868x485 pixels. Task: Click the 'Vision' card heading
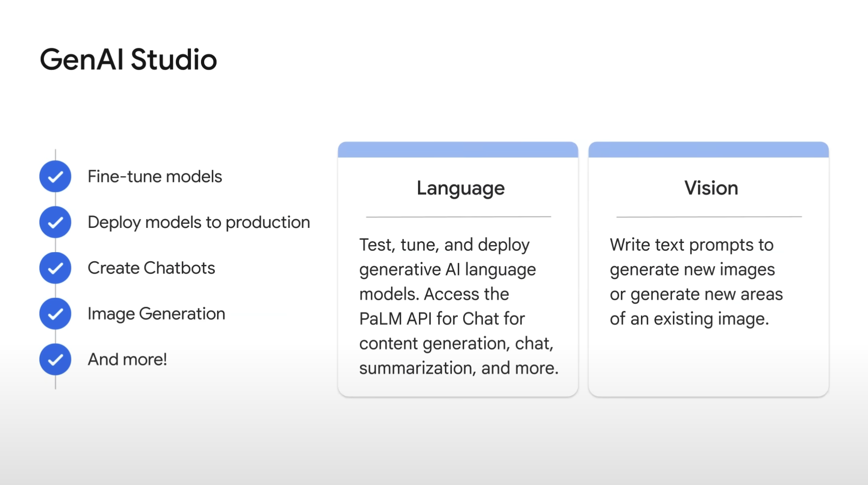[711, 188]
